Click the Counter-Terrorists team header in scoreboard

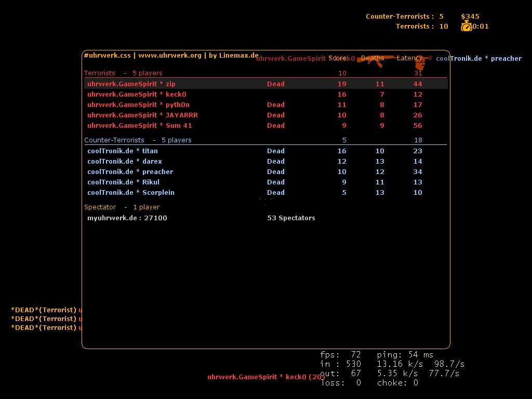(x=138, y=140)
